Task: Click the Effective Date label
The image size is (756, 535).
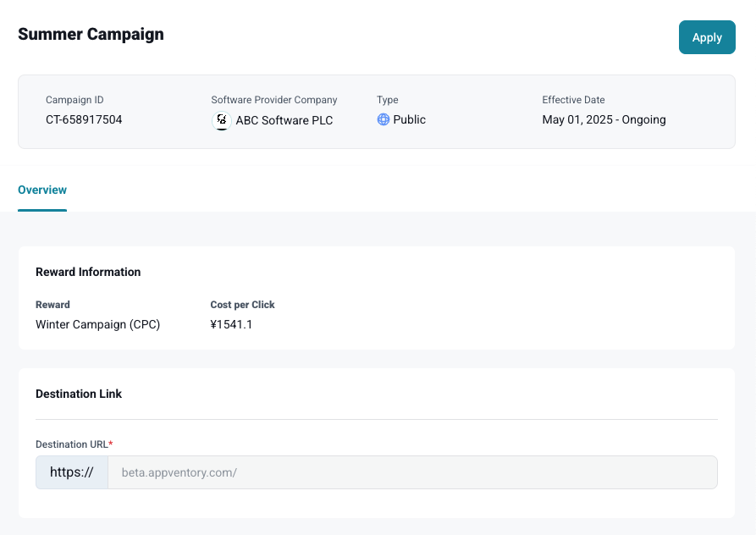Action: (573, 100)
